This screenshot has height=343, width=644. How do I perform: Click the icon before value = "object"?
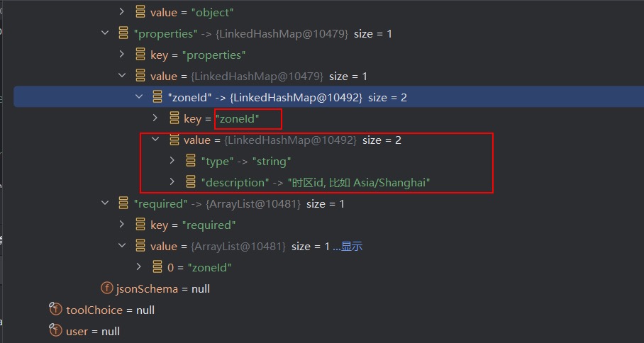point(140,12)
